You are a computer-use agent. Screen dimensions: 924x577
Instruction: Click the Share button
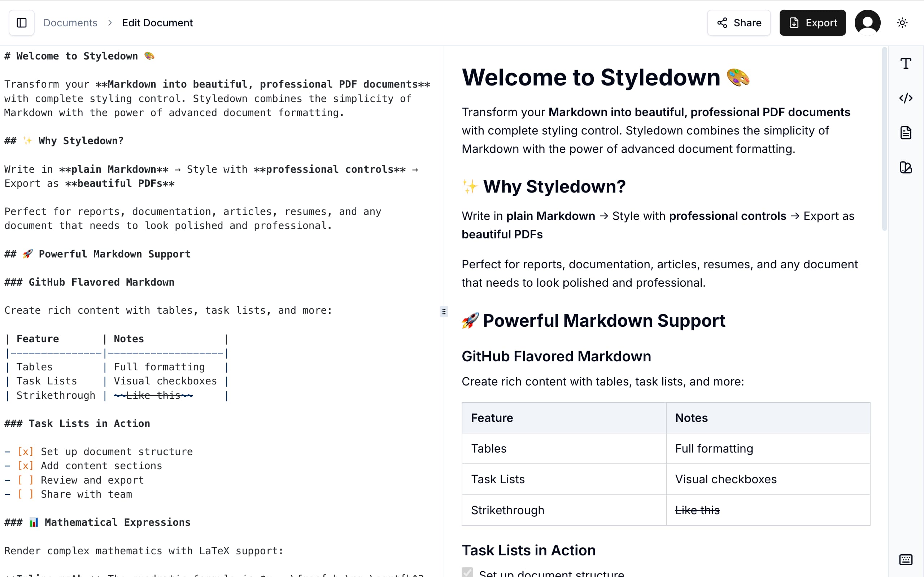738,23
